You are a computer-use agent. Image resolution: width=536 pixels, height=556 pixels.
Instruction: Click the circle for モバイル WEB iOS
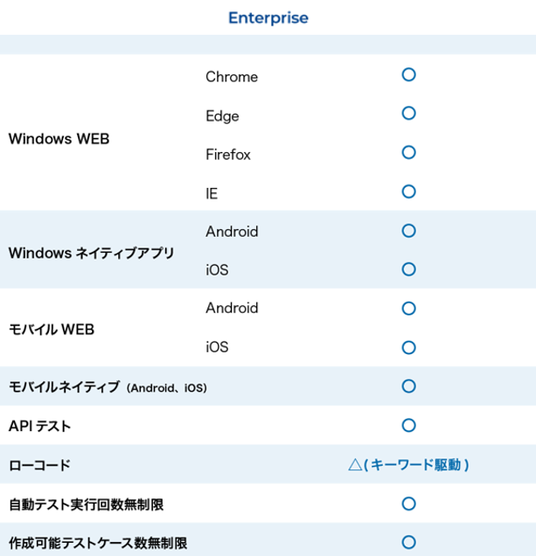pos(409,348)
